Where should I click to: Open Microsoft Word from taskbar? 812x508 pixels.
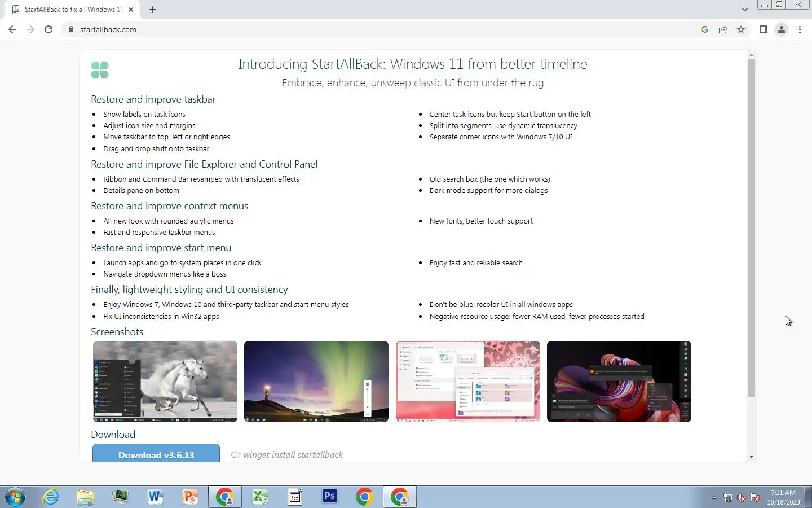(x=155, y=497)
